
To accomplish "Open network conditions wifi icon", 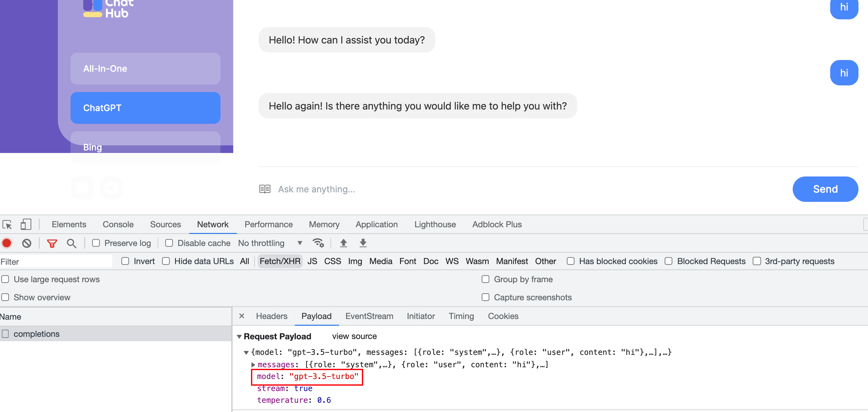I will coord(318,243).
